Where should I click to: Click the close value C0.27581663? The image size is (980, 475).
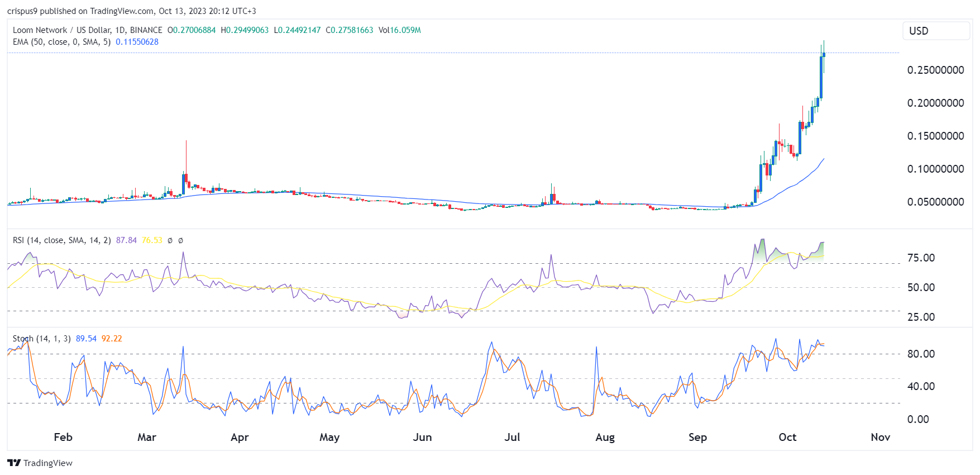click(350, 30)
